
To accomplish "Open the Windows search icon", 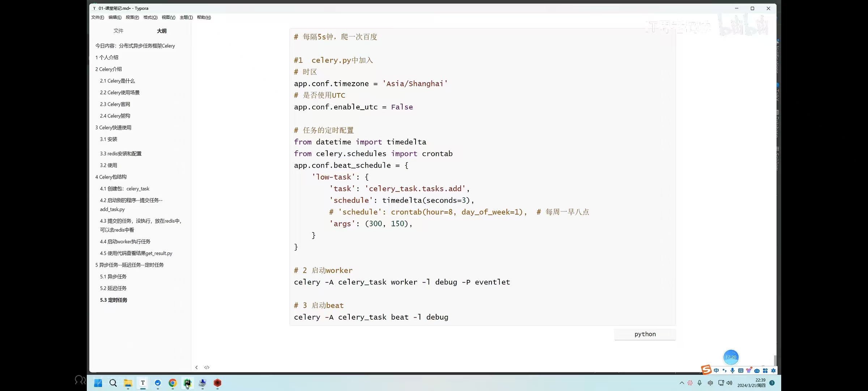I will point(113,383).
